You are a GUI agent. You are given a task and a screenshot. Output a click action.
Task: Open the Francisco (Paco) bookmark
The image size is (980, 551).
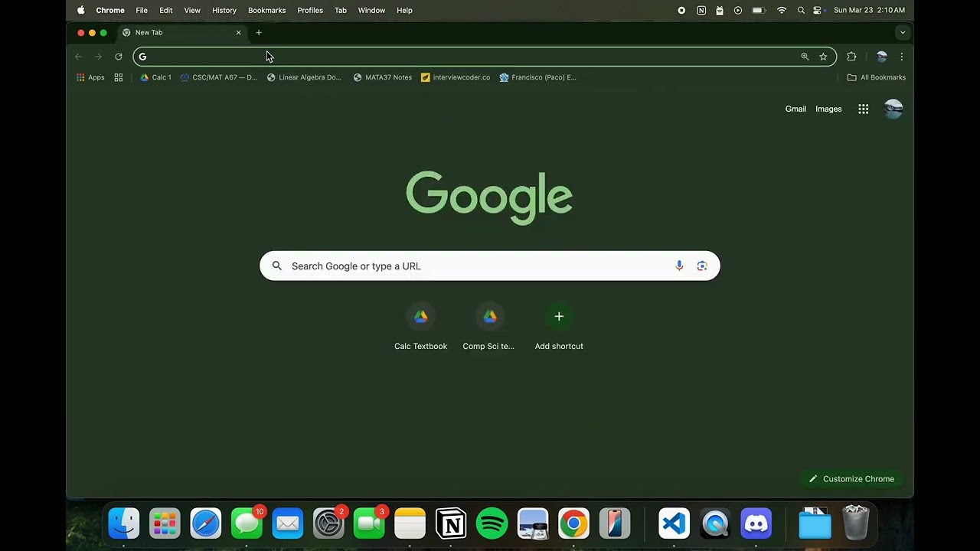(x=537, y=77)
